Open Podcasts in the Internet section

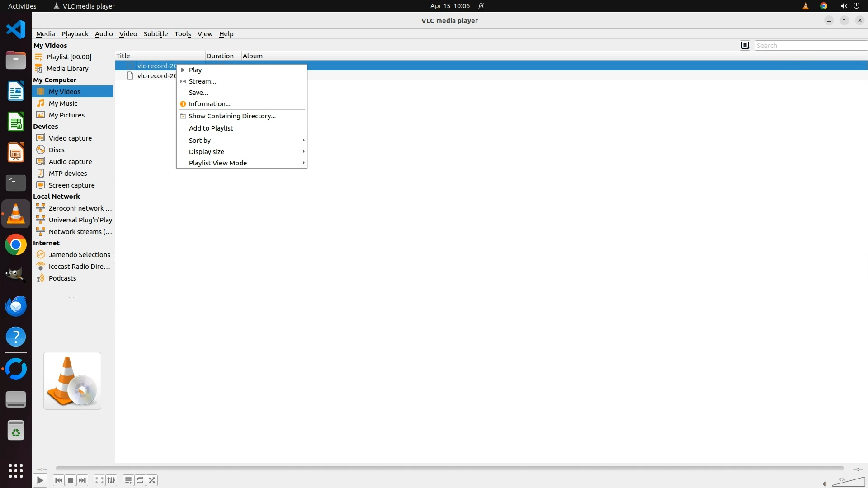click(62, 278)
